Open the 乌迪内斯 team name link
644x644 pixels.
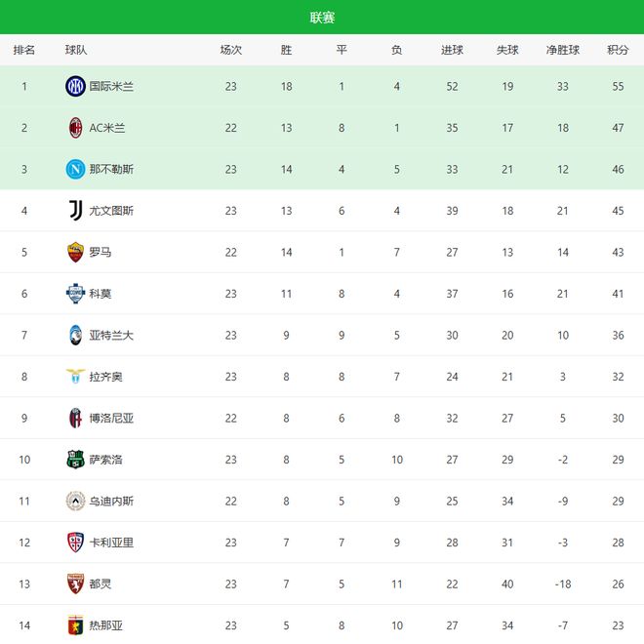(x=111, y=502)
